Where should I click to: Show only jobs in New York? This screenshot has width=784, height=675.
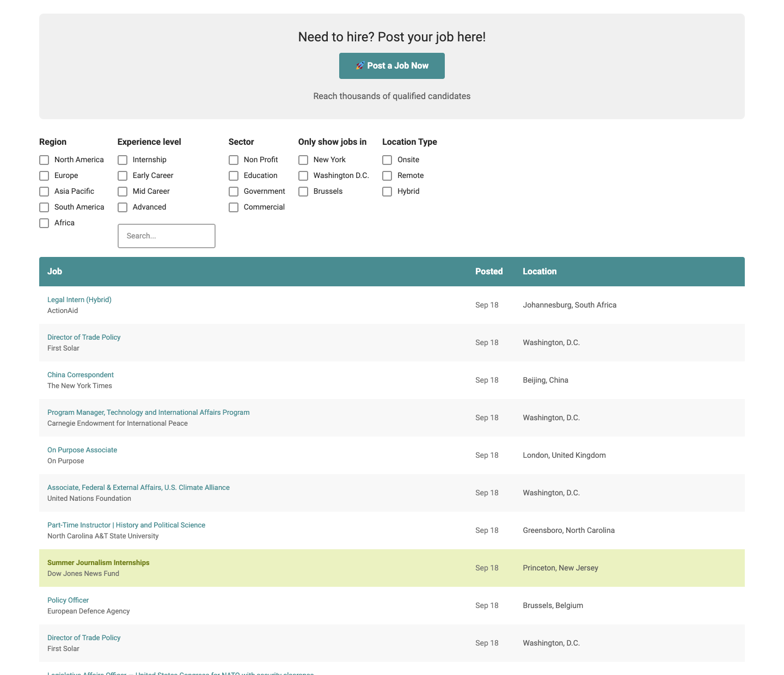tap(303, 160)
